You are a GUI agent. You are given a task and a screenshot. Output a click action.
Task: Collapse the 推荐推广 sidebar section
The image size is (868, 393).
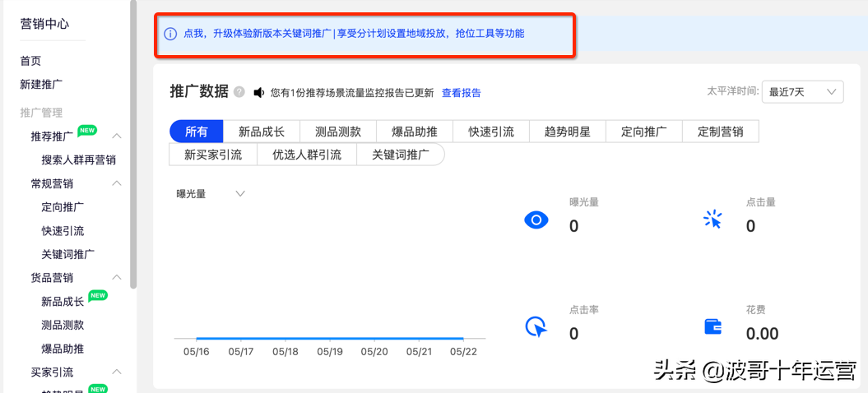pyautogui.click(x=117, y=136)
